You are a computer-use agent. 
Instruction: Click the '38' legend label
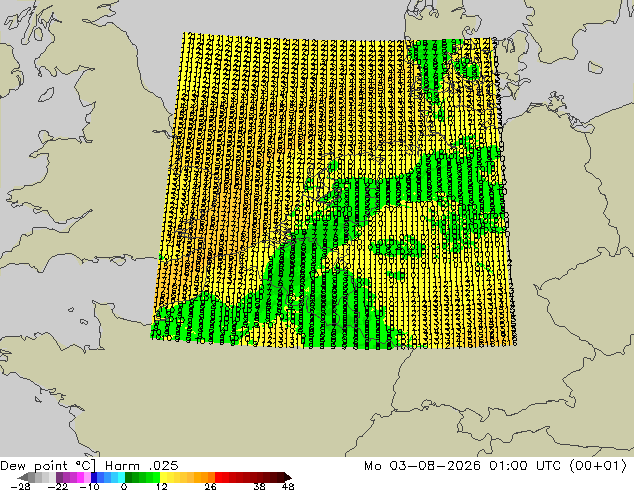point(260,486)
